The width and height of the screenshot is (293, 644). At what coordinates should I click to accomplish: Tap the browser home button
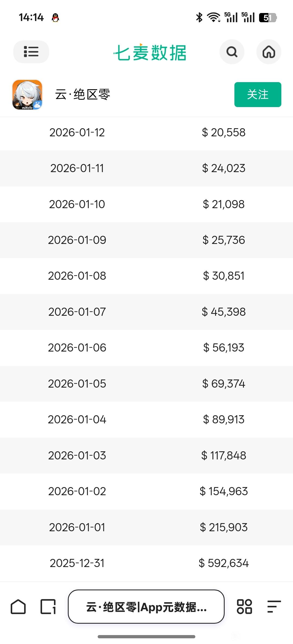18,607
